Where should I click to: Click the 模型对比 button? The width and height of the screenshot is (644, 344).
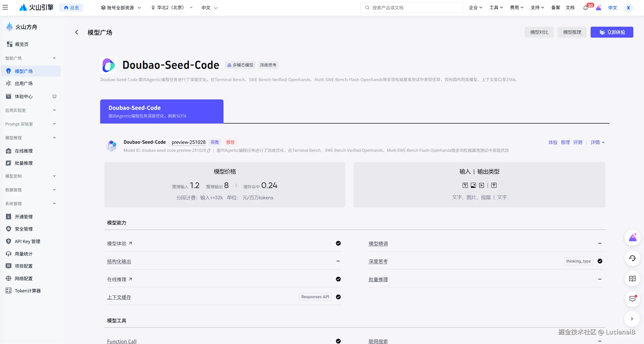click(x=539, y=32)
